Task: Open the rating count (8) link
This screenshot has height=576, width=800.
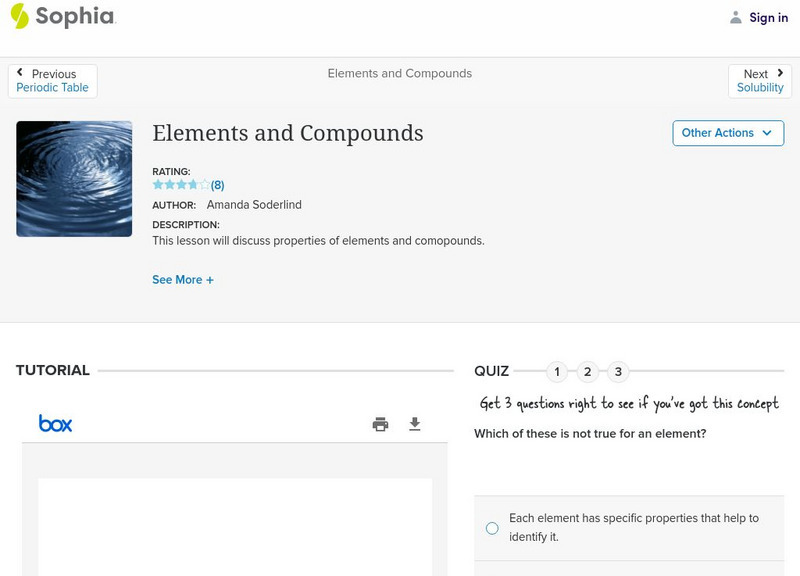Action: (x=218, y=185)
